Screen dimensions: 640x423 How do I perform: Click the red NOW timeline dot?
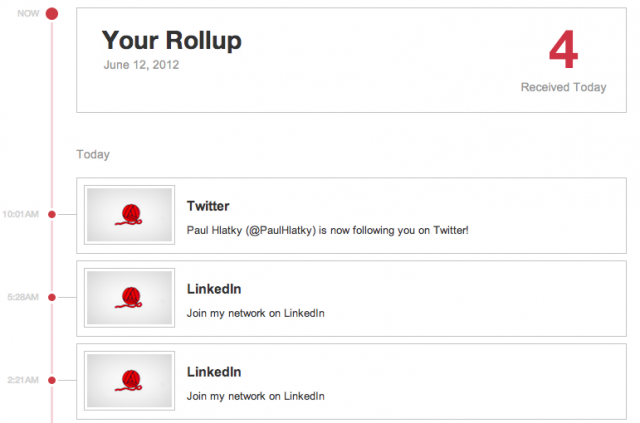coord(52,13)
